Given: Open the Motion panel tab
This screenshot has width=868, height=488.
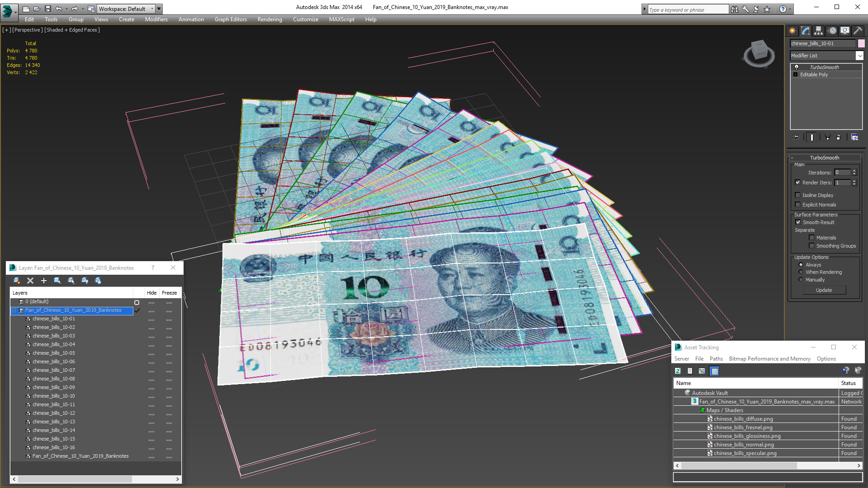Looking at the screenshot, I should (x=832, y=31).
